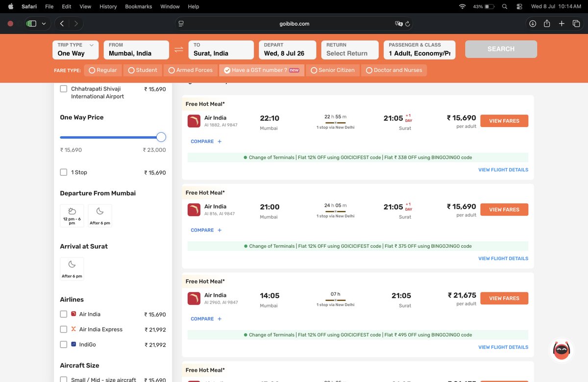Click the page reader icon in address bar
The width and height of the screenshot is (588, 382).
(181, 24)
